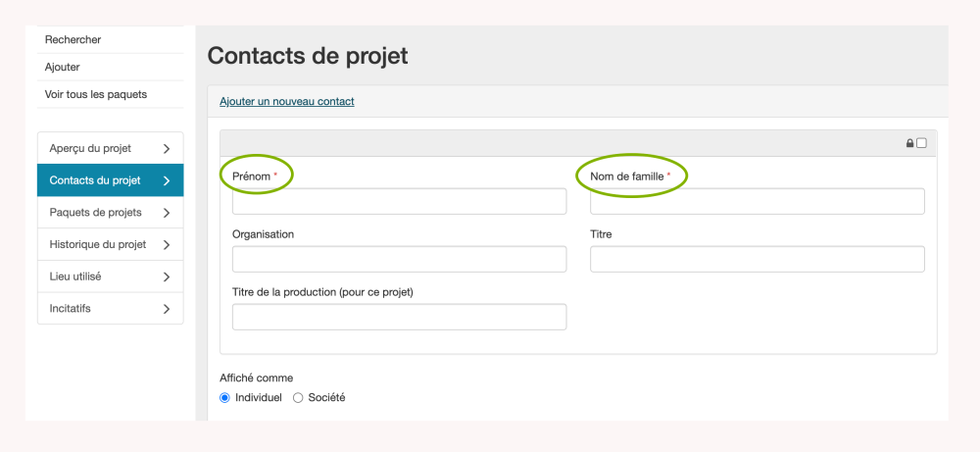980x452 pixels.
Task: Choose the Société radio option
Action: 298,398
